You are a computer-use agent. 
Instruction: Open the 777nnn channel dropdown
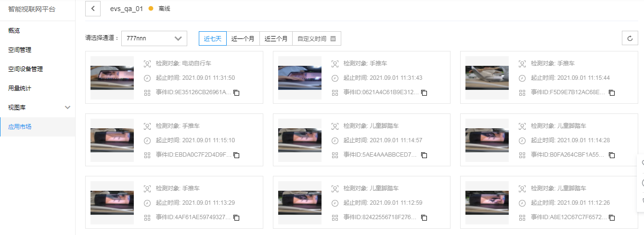click(154, 38)
